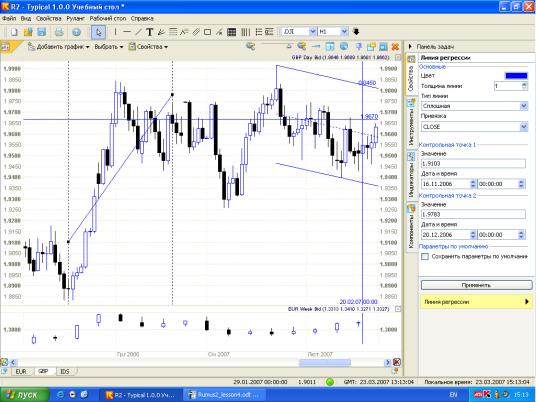Click the chart zoom slider handle
Image resolution: width=536 pixels, height=402 pixels.
pos(289,46)
